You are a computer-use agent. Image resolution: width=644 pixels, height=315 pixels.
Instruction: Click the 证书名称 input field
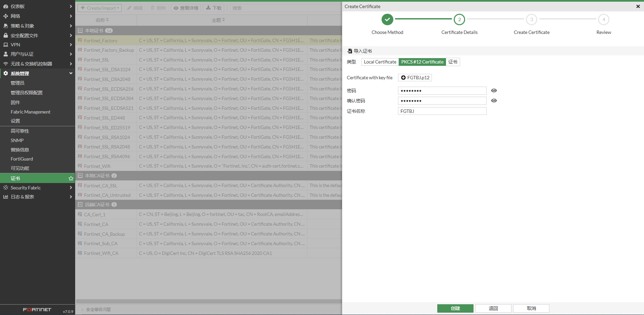click(x=442, y=111)
